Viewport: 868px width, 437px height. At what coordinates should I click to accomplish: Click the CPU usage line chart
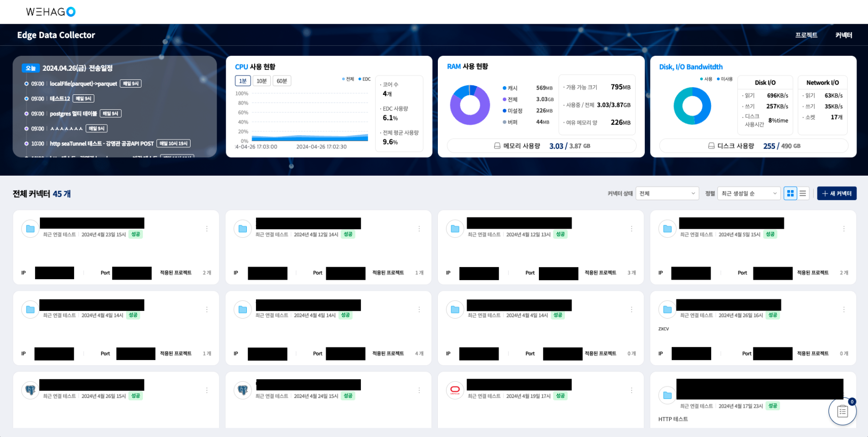coord(310,117)
